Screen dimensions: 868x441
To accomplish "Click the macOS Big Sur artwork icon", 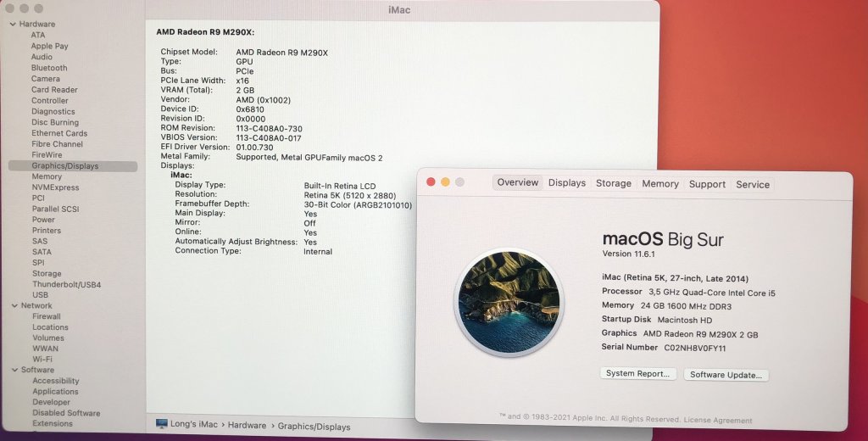I will coord(509,302).
